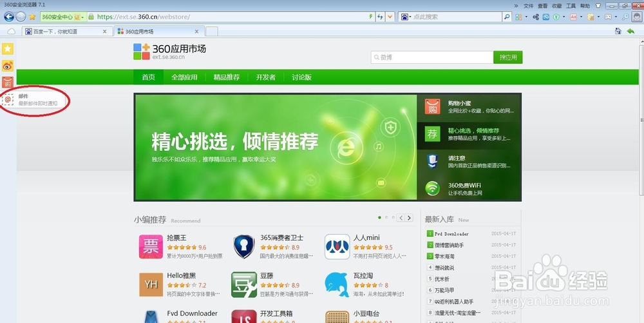Open the 文件 menu
The height and width of the screenshot is (323, 644).
coord(528,6)
